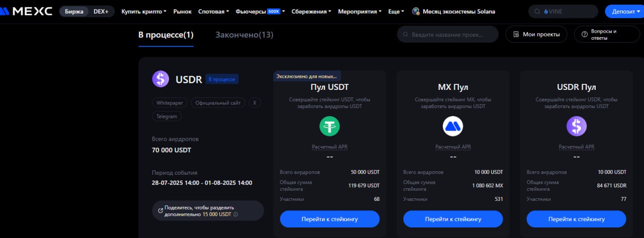Viewport: 644px width, 238px height.
Task: Click 119 679 USDT staking total
Action: 363,185
